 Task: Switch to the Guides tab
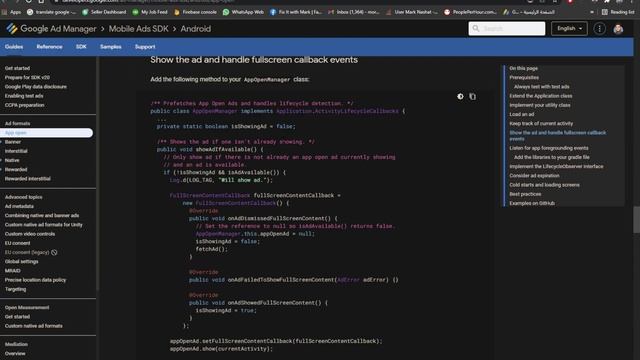(14, 47)
